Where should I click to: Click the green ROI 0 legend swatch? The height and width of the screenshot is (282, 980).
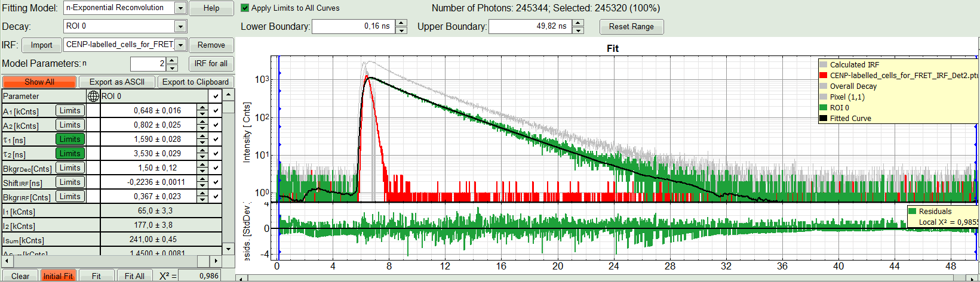[x=824, y=108]
